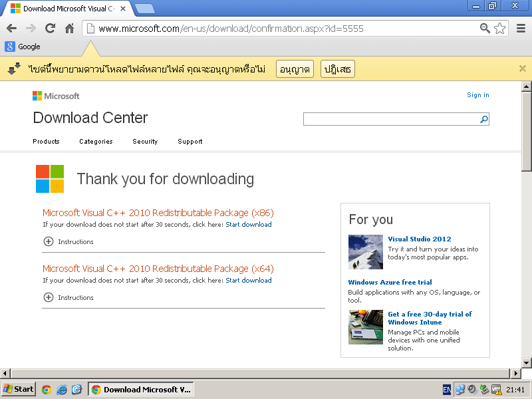Expand Instructions under x64 package
The width and height of the screenshot is (532, 399).
click(x=68, y=297)
